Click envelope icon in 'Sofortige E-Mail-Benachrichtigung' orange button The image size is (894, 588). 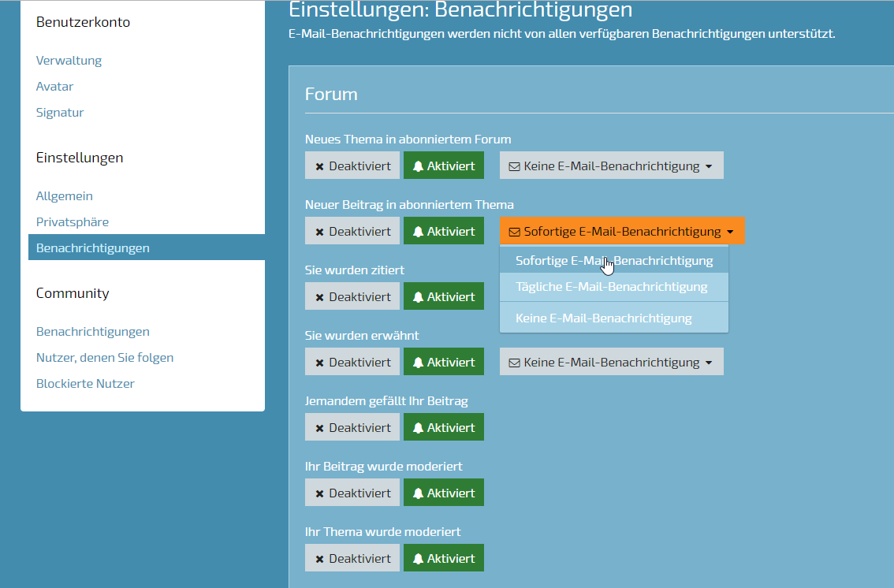point(515,232)
